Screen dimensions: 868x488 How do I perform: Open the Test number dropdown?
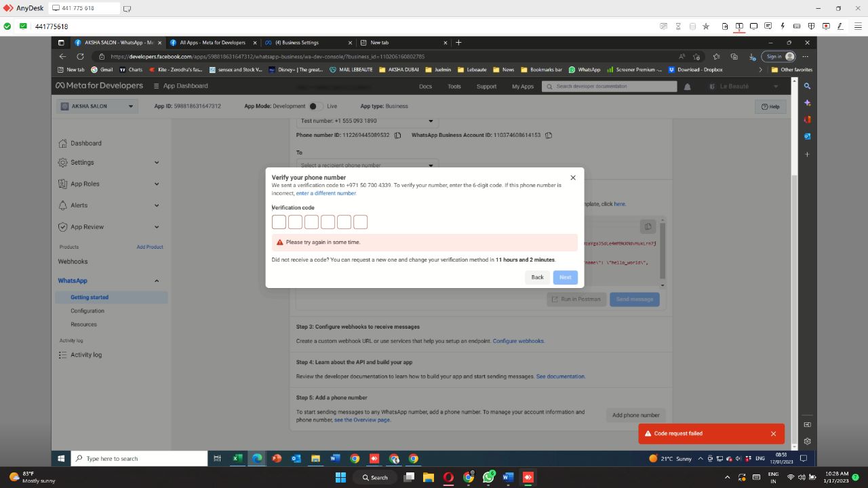pyautogui.click(x=367, y=121)
